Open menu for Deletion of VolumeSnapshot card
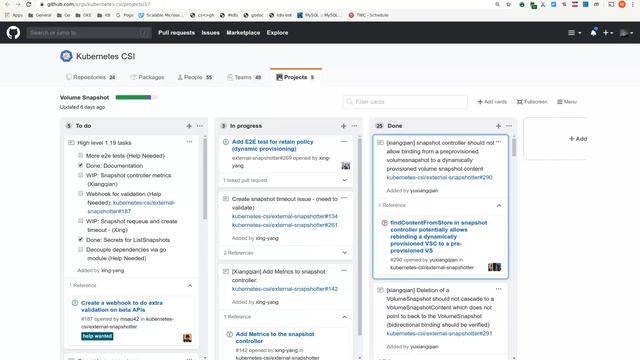The image size is (640, 360). pos(499,289)
